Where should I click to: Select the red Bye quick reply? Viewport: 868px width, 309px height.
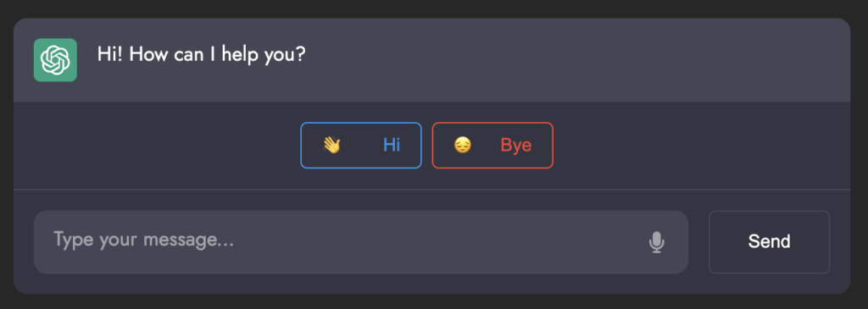tap(492, 146)
